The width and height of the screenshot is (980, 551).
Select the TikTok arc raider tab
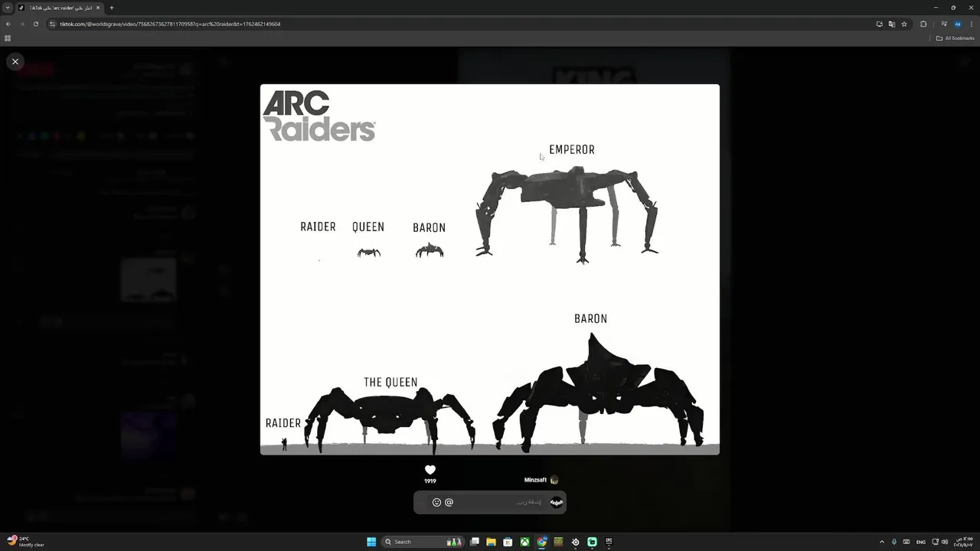pyautogui.click(x=60, y=8)
